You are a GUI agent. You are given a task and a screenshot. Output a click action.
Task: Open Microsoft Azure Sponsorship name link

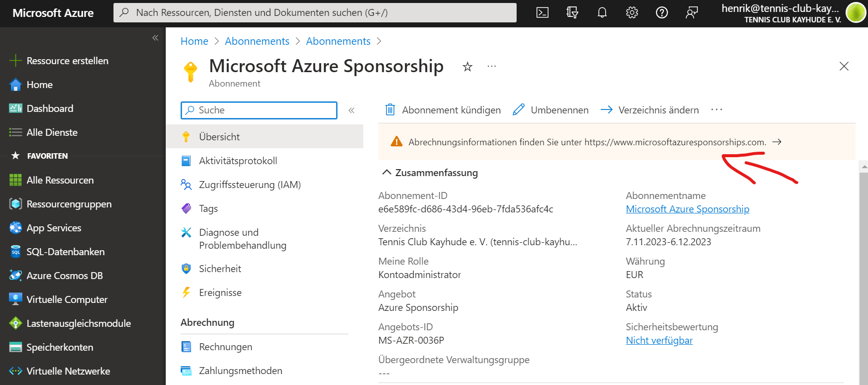click(x=687, y=209)
